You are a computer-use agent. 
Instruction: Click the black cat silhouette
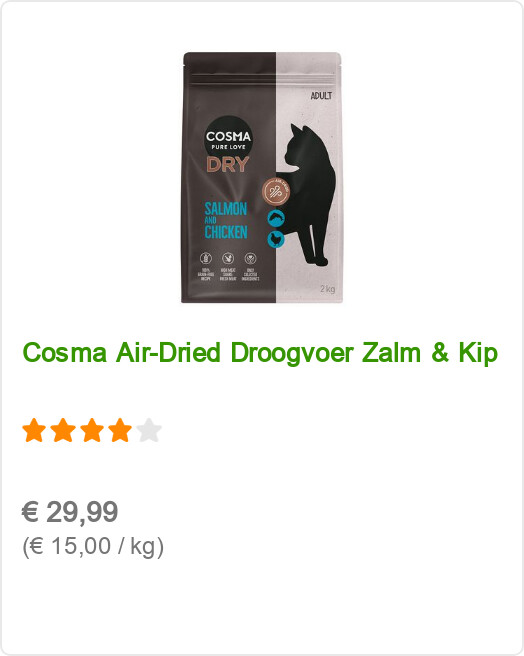coord(310,195)
